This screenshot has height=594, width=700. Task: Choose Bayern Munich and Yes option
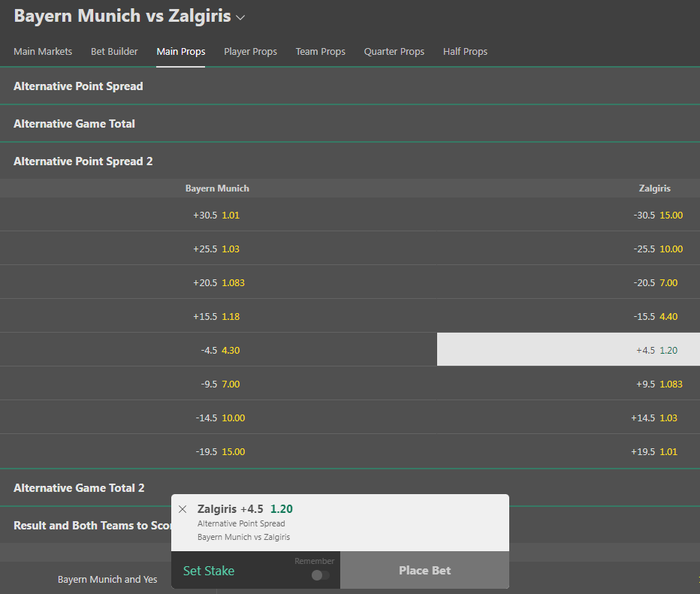[108, 580]
